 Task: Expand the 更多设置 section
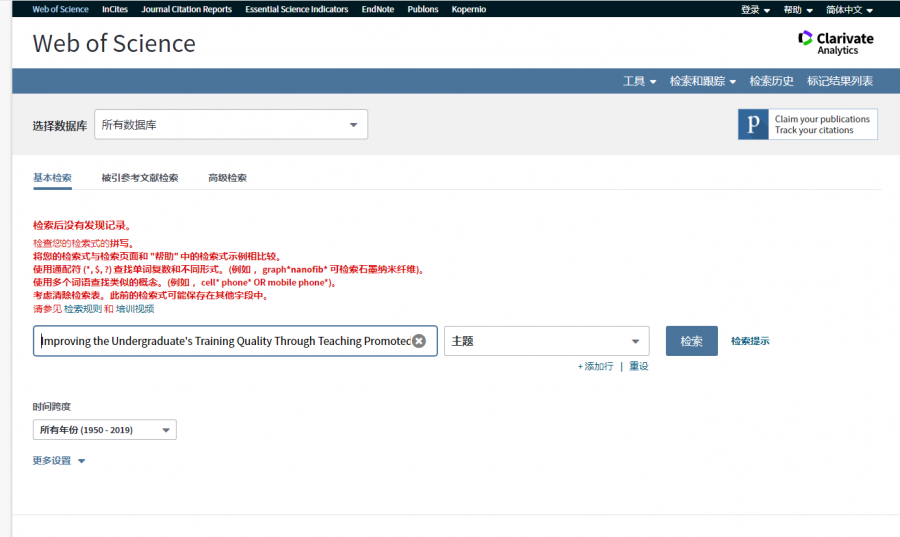(59, 460)
